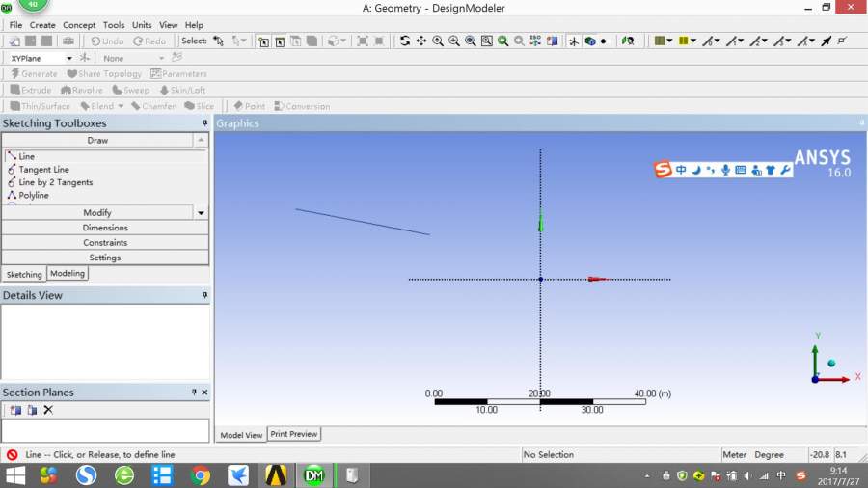The width and height of the screenshot is (868, 488).
Task: Click the cyan isometric ball on triad
Action: pyautogui.click(x=831, y=364)
